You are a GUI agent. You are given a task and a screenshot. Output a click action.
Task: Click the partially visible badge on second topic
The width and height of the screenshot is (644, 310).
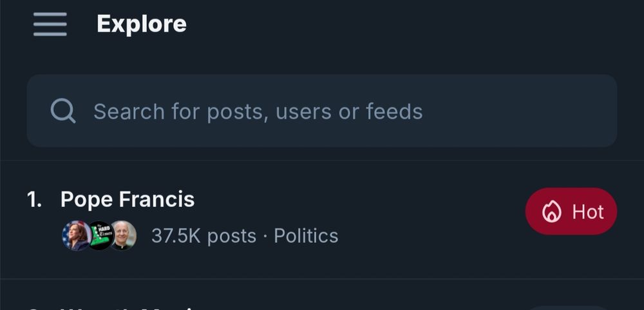click(x=568, y=307)
